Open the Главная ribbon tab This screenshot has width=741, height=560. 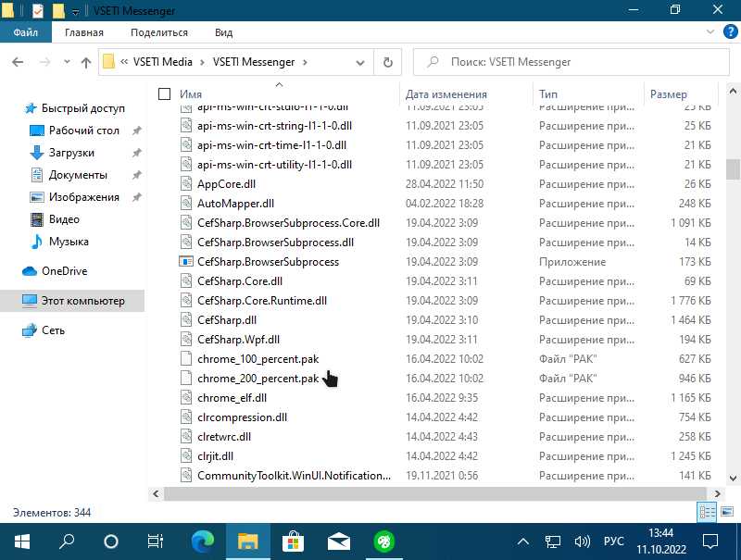click(84, 32)
